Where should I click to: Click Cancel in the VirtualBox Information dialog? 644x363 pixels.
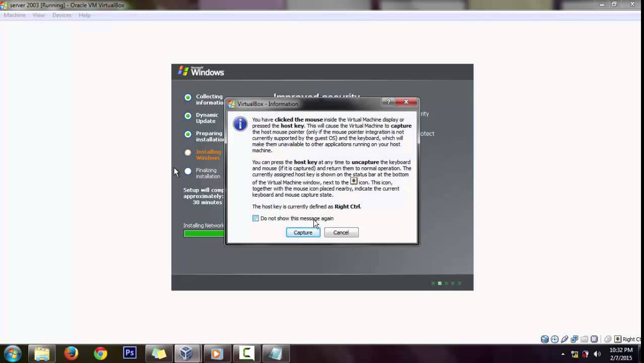tap(341, 232)
